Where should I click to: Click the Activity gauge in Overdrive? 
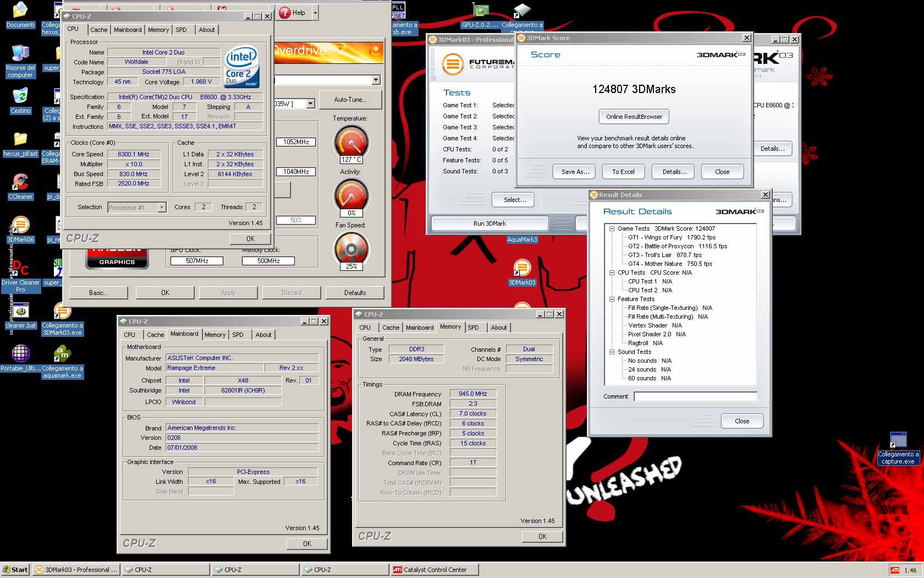(x=351, y=195)
